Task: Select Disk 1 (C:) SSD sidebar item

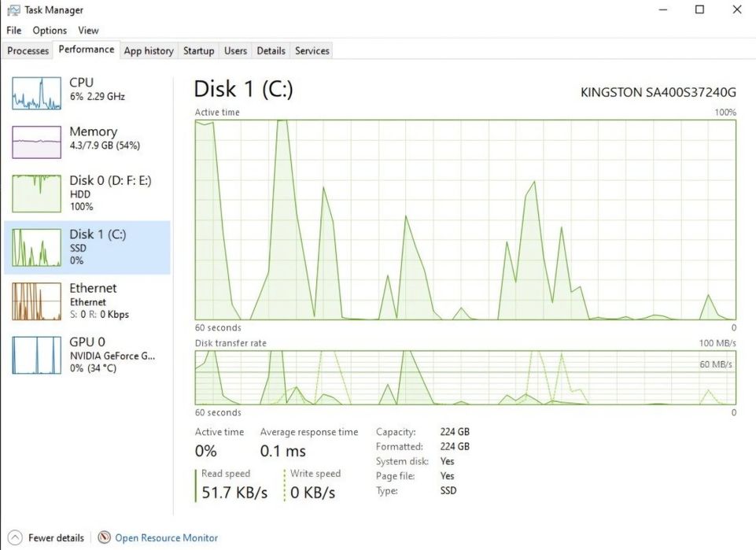Action: (x=87, y=247)
